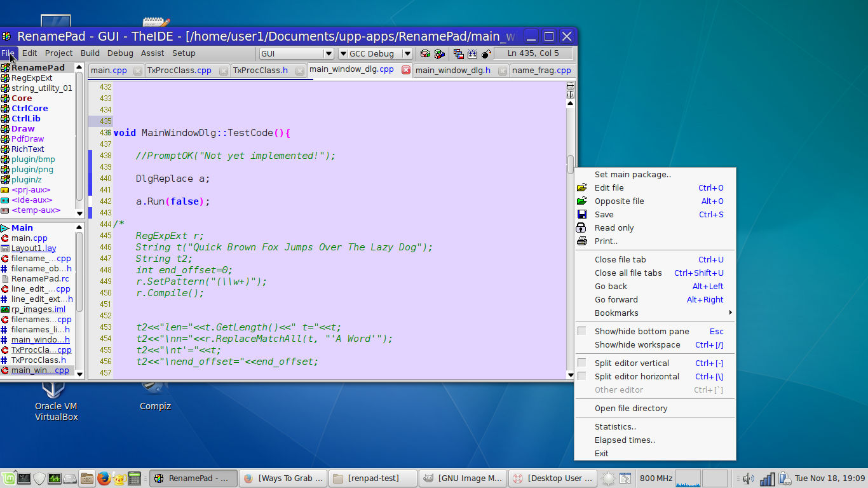
Task: Click the bomb icon in the build toolbar
Action: [x=487, y=54]
